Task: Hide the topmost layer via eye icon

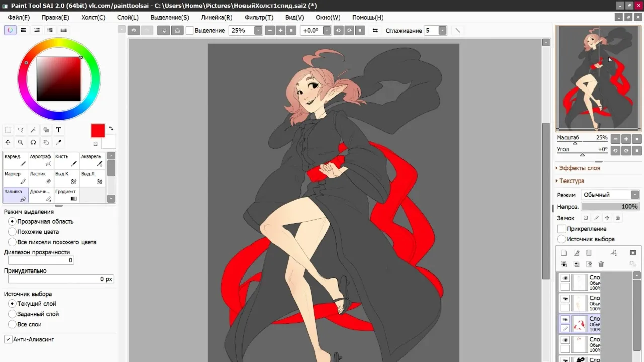Action: (x=565, y=278)
